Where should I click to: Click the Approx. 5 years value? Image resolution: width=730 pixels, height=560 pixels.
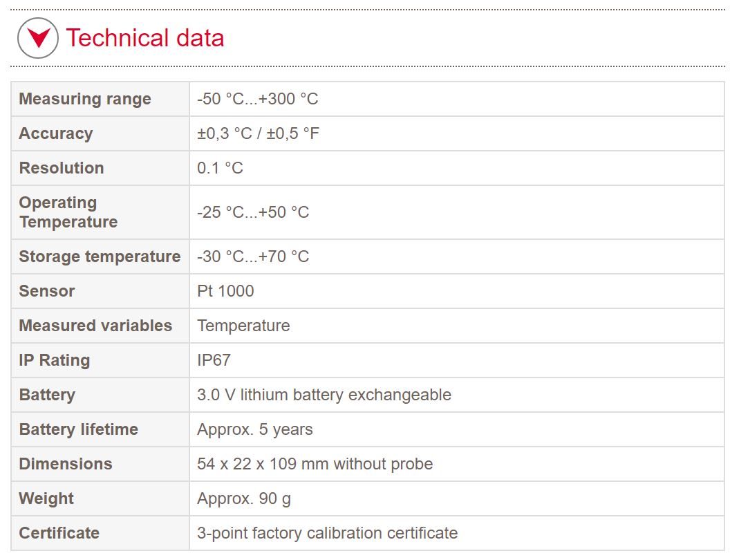[x=254, y=429]
